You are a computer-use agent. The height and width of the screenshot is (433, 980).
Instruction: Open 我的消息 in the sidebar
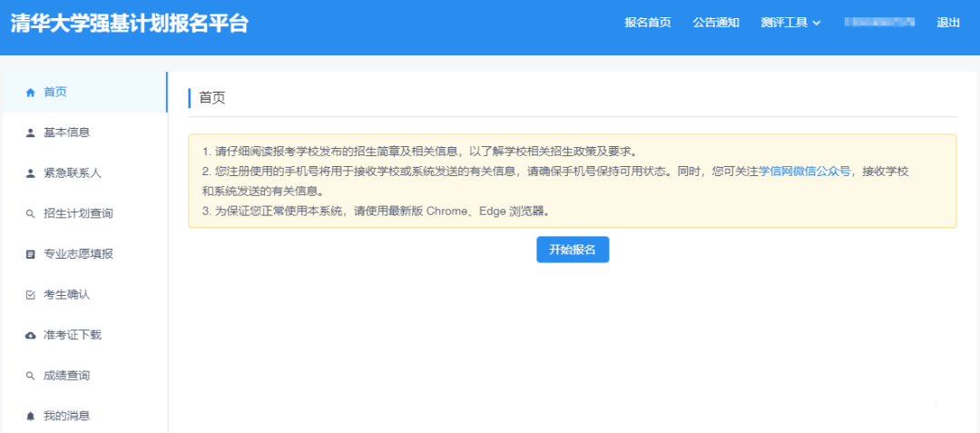point(67,416)
